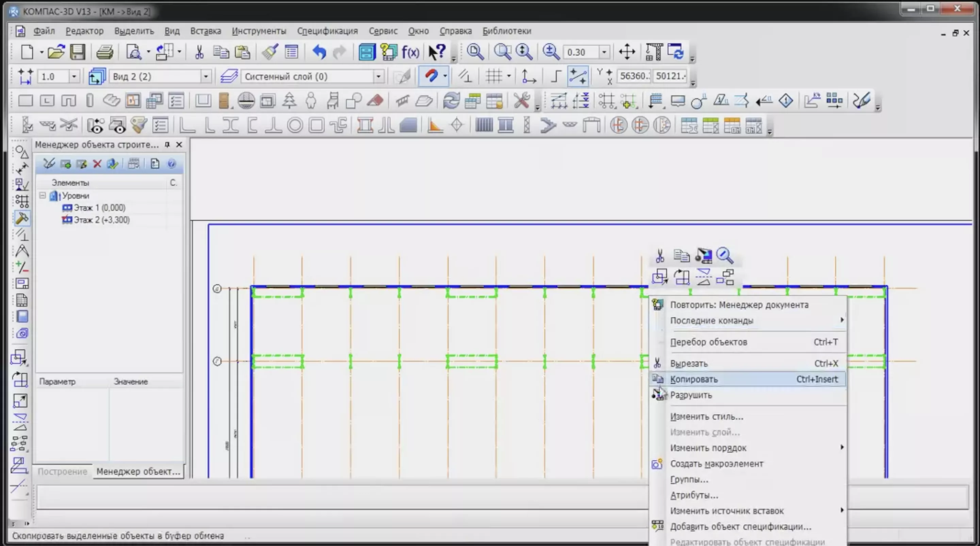This screenshot has width=980, height=546.
Task: Switch to the Построение tab
Action: [x=62, y=472]
